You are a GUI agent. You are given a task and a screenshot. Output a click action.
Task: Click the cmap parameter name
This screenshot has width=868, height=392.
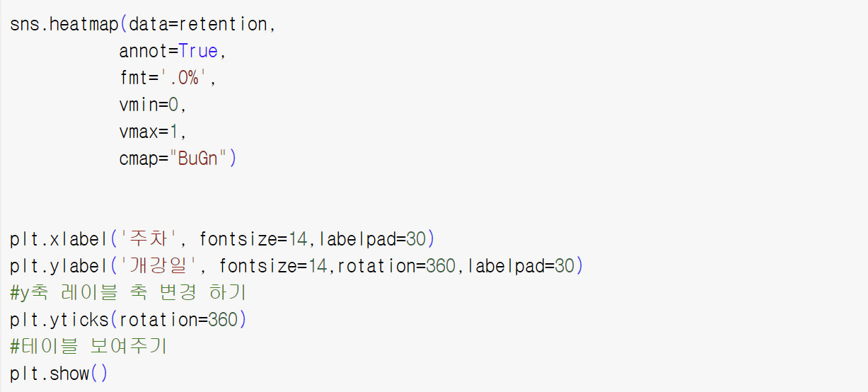(139, 158)
